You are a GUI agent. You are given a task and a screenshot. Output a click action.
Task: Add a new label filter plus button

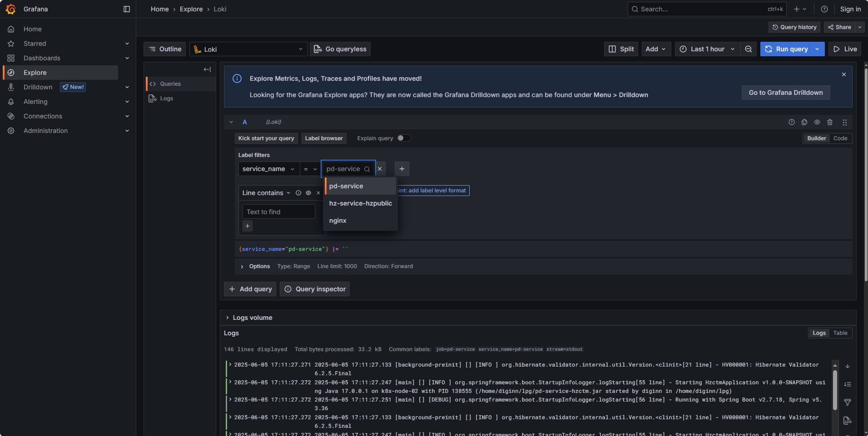coord(402,169)
